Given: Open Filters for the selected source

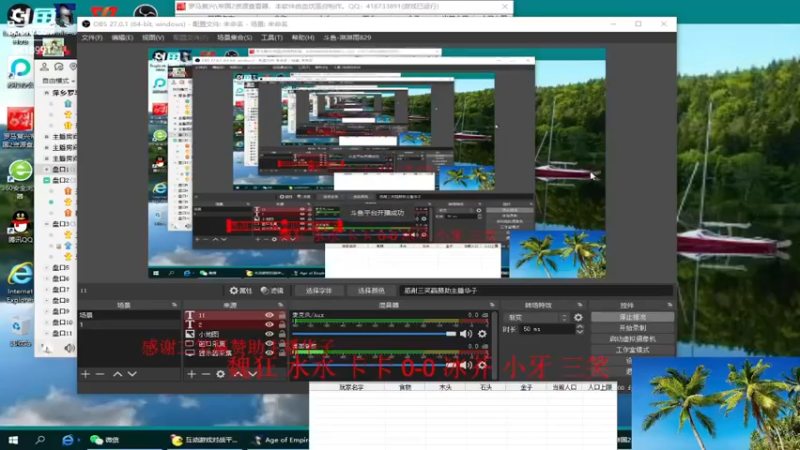Looking at the screenshot, I should [272, 290].
